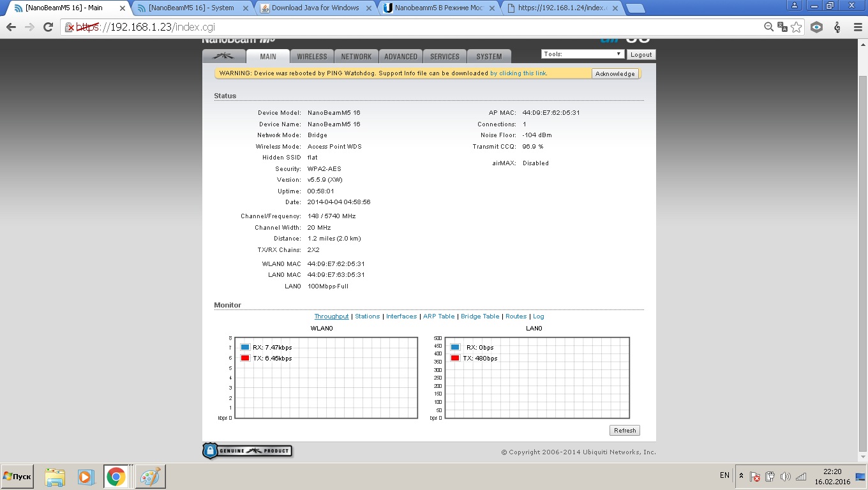This screenshot has height=490, width=868.
Task: Click the Chrome user profile icon
Action: (794, 5)
